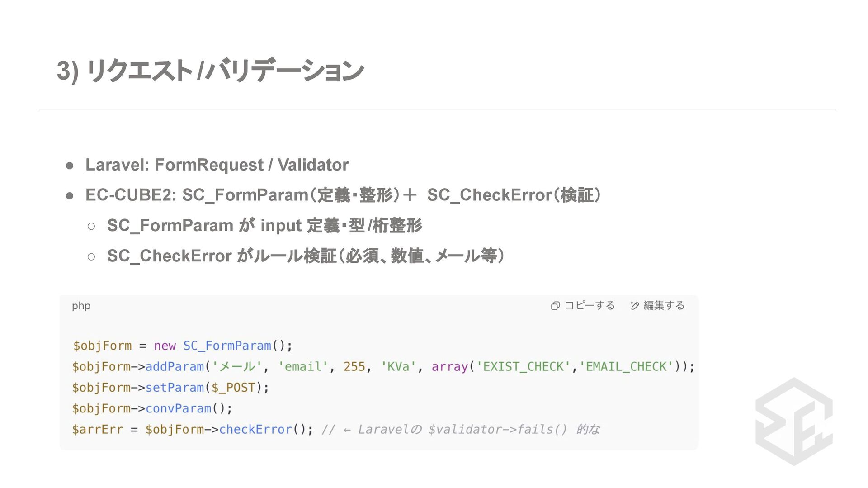Click the bullet starting EC-CUBE2: SC_FormParam

pyautogui.click(x=343, y=195)
